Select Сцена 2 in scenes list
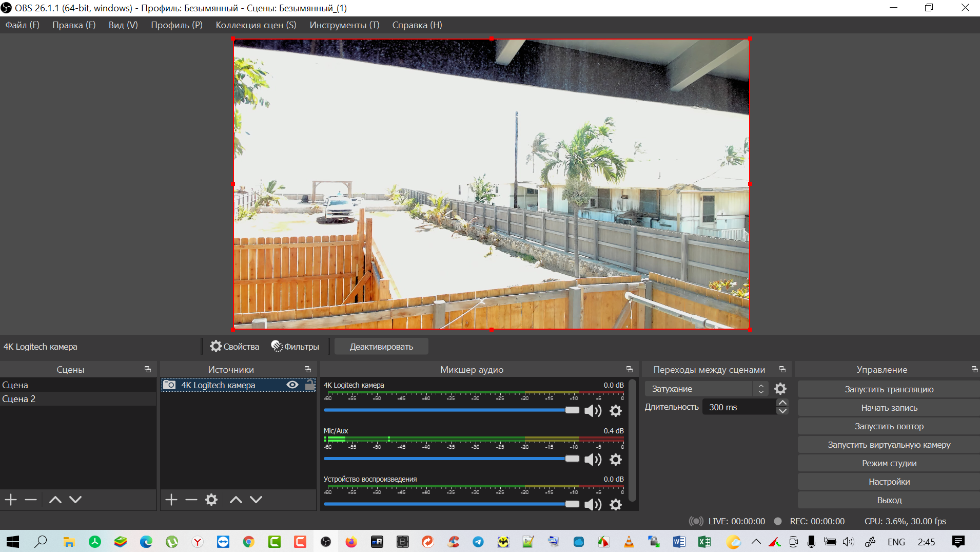The width and height of the screenshot is (980, 552). click(78, 399)
